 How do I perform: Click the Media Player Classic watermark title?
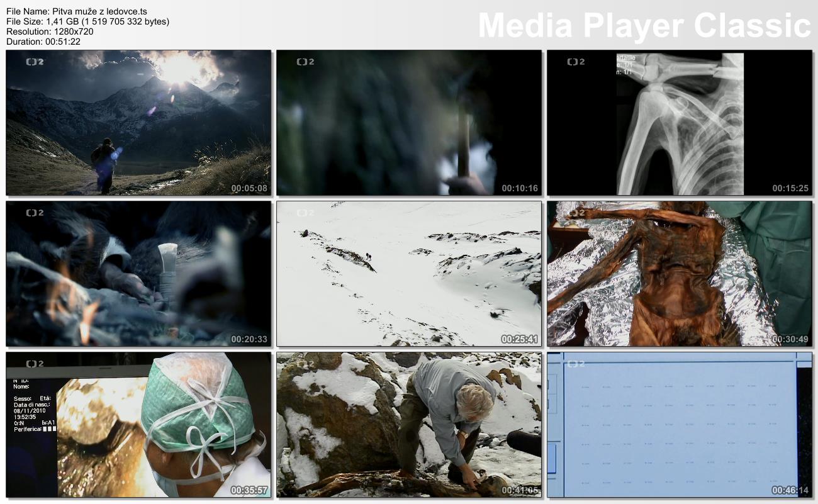644,26
